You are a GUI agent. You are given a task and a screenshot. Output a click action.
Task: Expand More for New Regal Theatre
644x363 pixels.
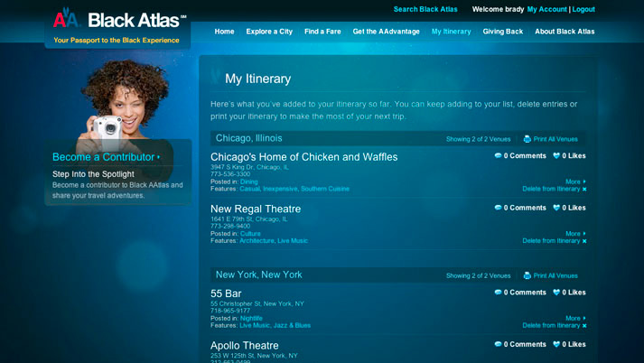[x=575, y=234]
